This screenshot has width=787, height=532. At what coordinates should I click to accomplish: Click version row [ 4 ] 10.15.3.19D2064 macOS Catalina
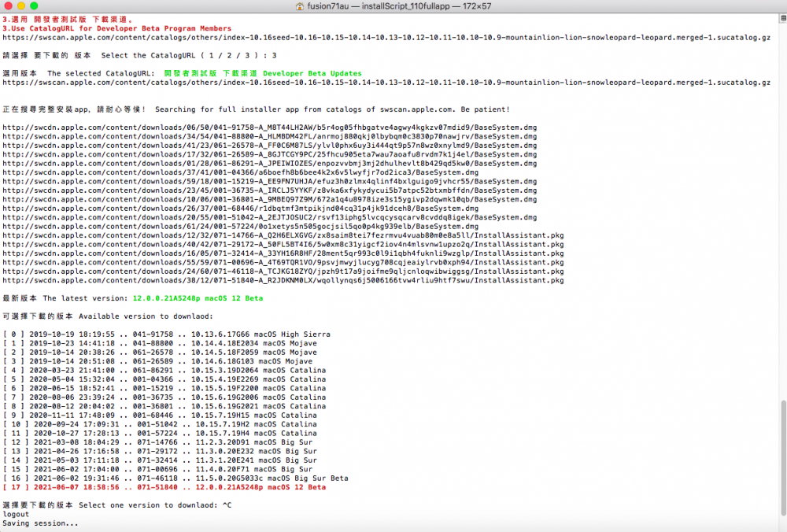(x=164, y=371)
